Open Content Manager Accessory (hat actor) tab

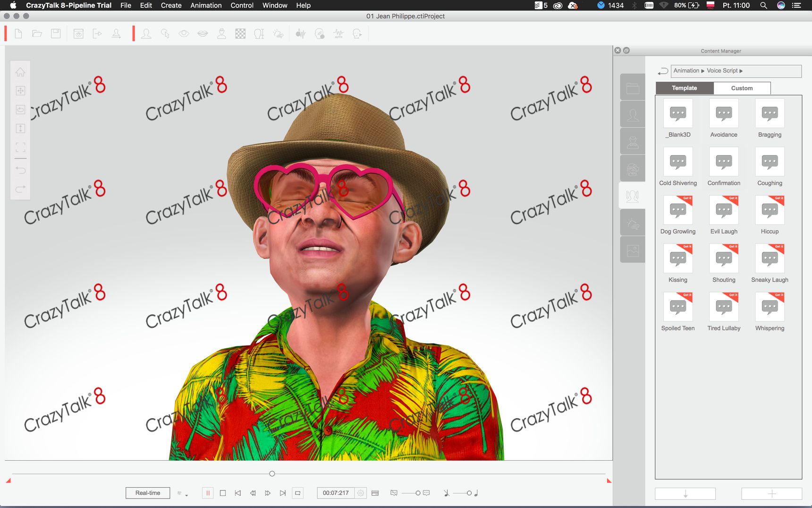tap(633, 142)
